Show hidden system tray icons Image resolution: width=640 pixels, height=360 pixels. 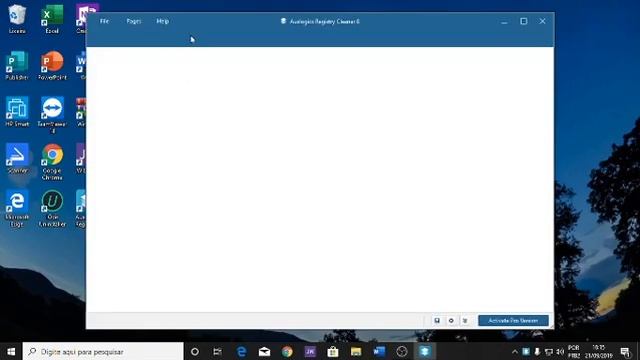[515, 352]
